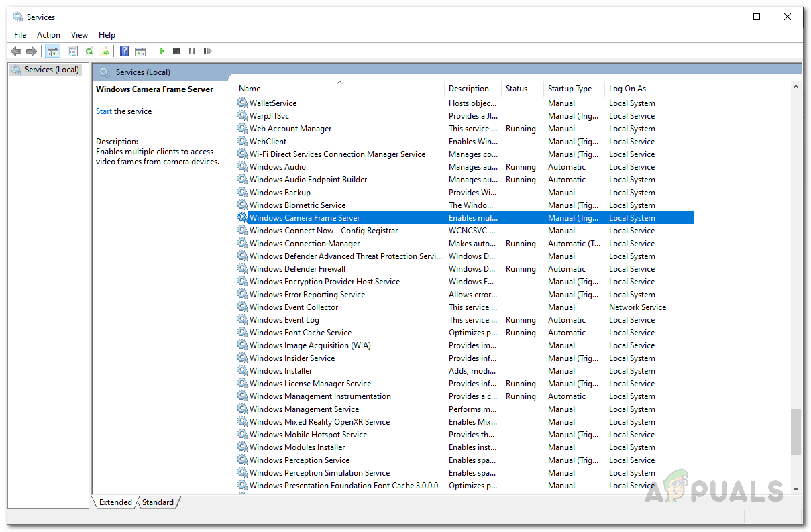Toggle Show/Hide Console Tree icon
The width and height of the screenshot is (811, 532).
52,51
